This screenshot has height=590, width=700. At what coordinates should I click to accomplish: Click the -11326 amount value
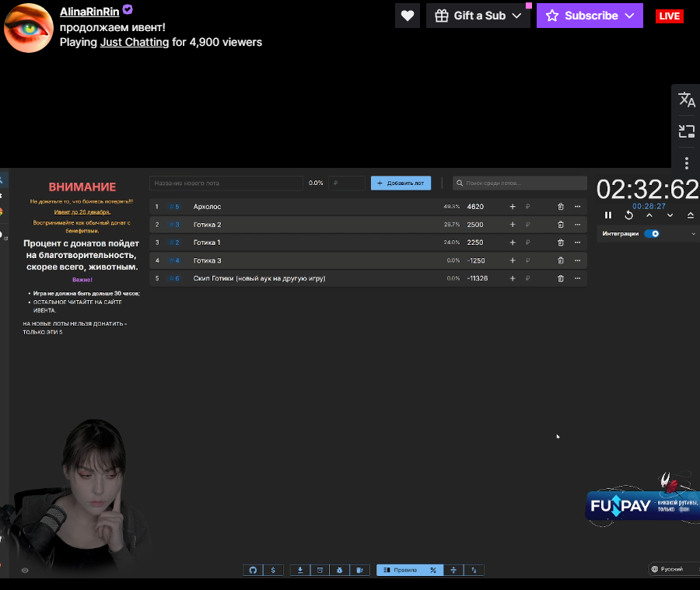[478, 278]
